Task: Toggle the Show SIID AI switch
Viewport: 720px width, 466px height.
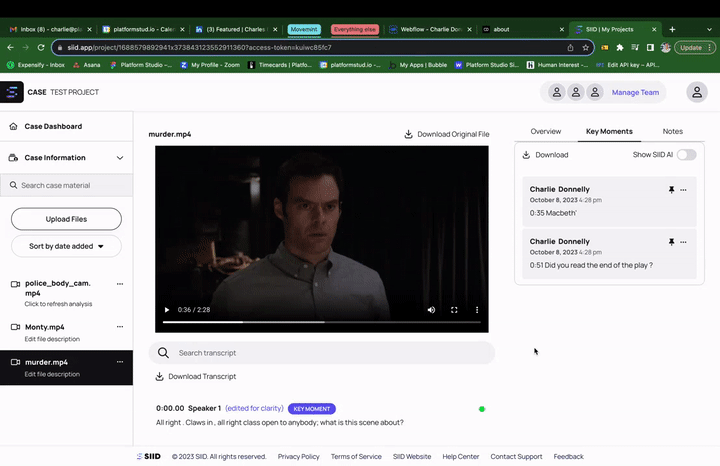Action: pos(686,155)
